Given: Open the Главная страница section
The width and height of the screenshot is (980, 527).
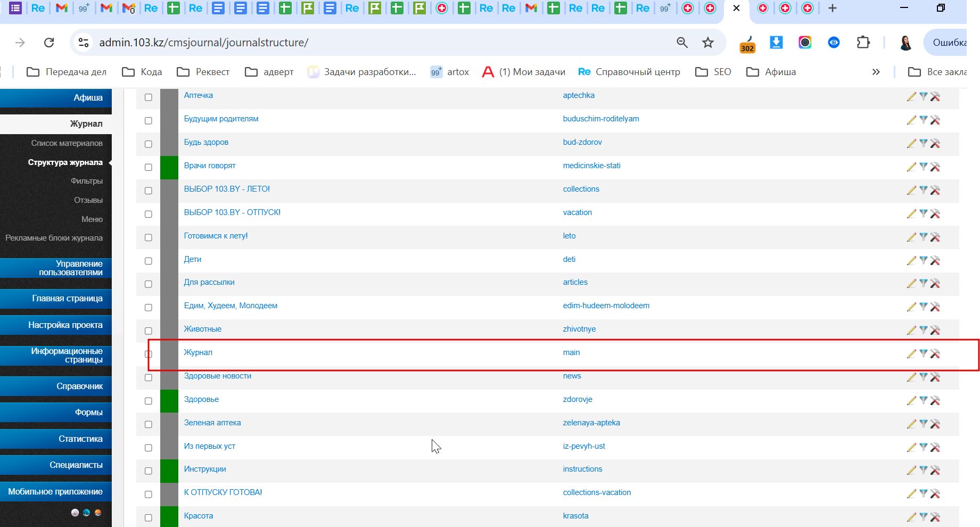Looking at the screenshot, I should [56, 299].
